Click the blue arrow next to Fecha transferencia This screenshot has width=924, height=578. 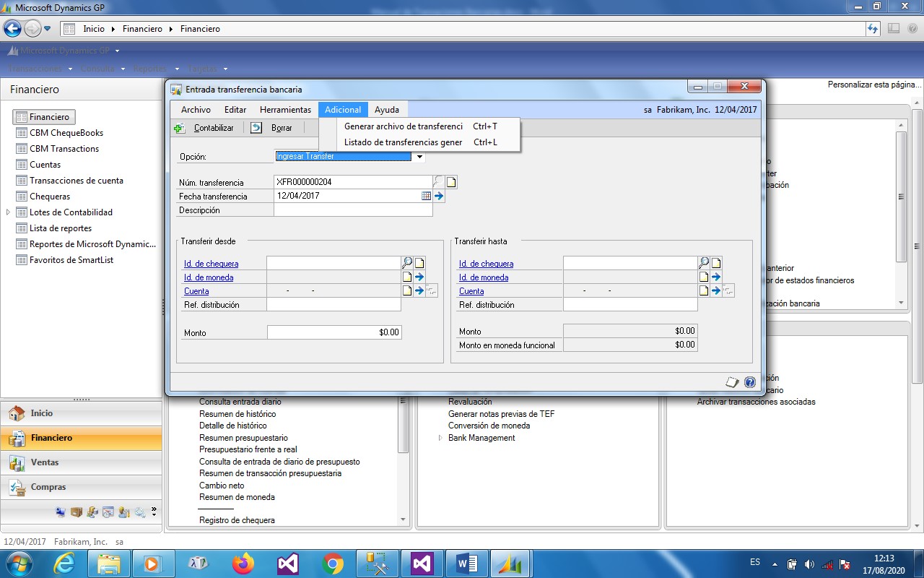click(x=439, y=196)
